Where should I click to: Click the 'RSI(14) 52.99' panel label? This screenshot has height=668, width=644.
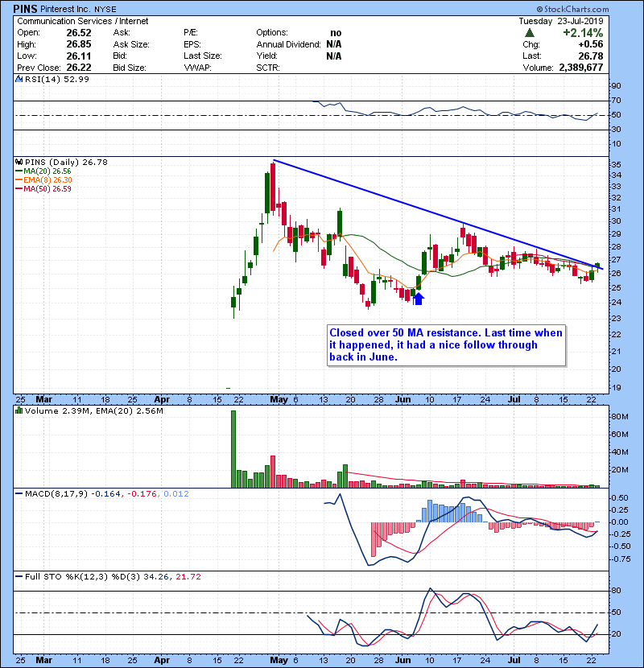[57, 79]
